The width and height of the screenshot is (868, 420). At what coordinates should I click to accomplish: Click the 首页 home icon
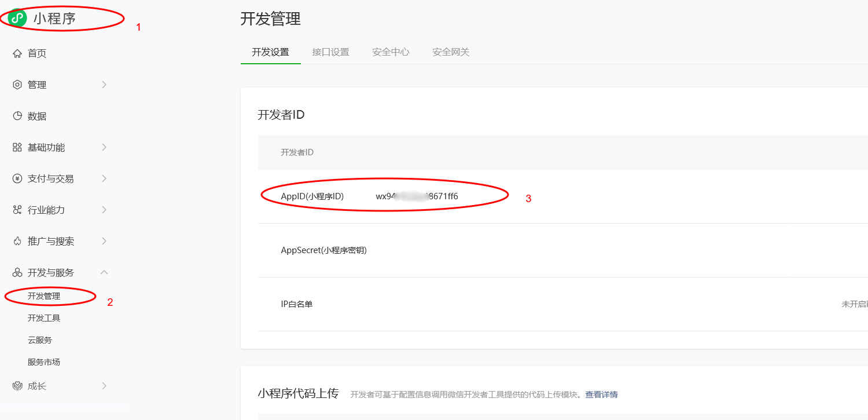(17, 53)
